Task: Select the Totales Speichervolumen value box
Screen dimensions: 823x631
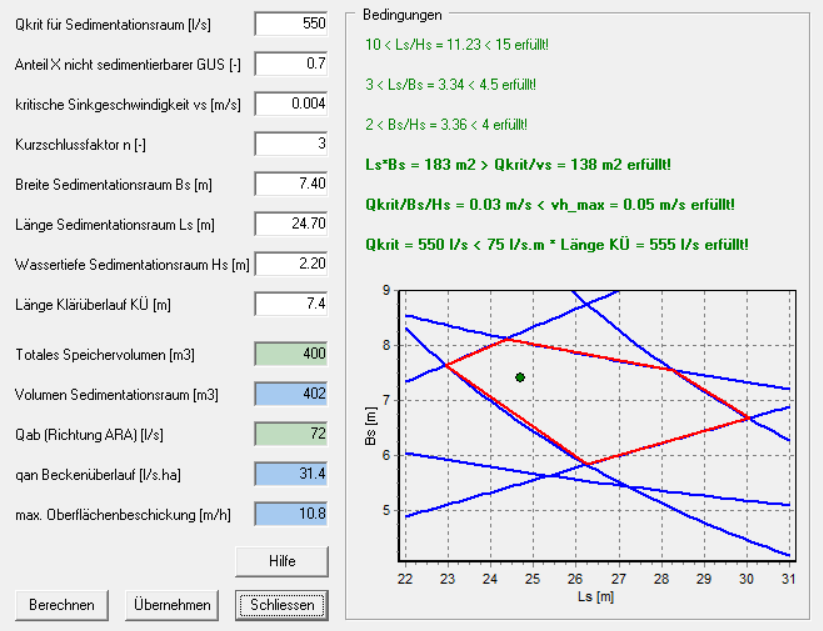Action: pos(291,354)
